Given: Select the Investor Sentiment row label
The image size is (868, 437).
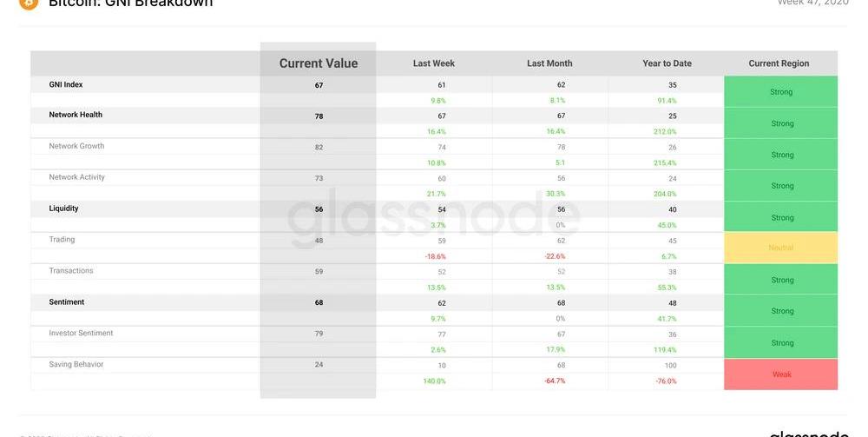Looking at the screenshot, I should point(81,333).
